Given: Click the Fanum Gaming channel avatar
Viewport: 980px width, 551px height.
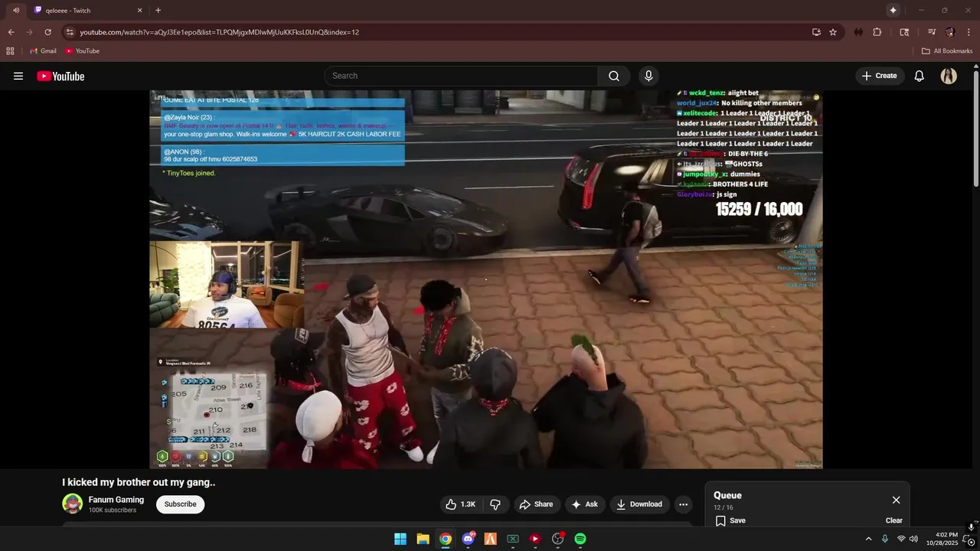Looking at the screenshot, I should click(73, 504).
